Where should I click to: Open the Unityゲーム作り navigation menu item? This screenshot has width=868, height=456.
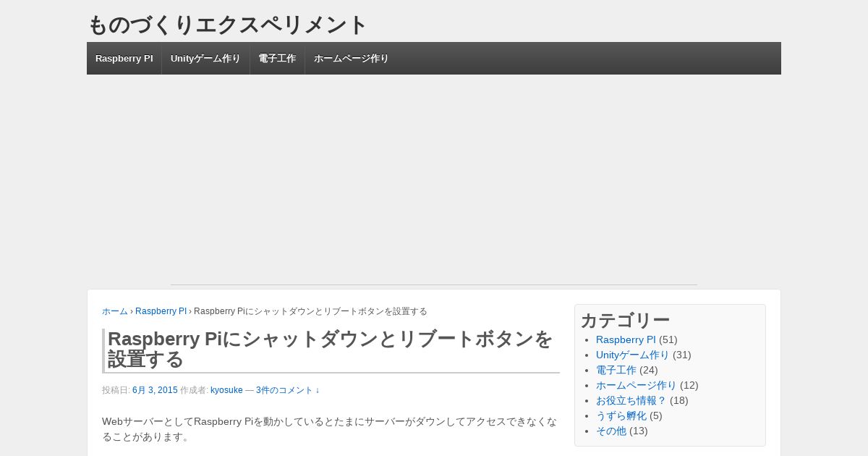click(x=205, y=59)
